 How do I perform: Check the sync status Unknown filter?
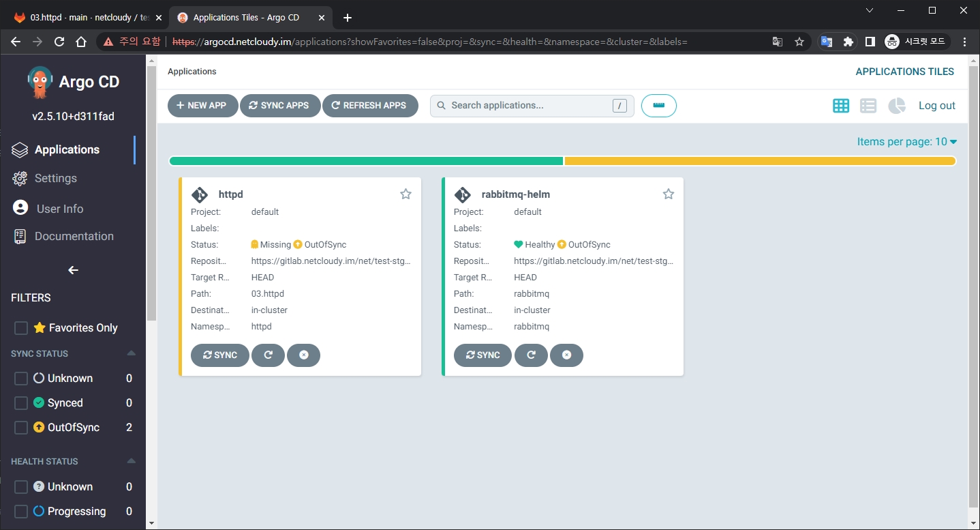21,379
